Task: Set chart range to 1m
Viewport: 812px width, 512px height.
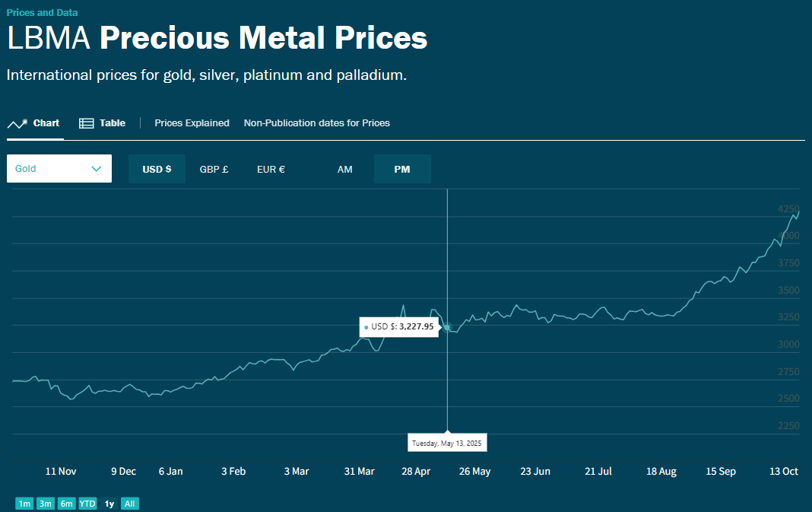Action: click(x=25, y=504)
